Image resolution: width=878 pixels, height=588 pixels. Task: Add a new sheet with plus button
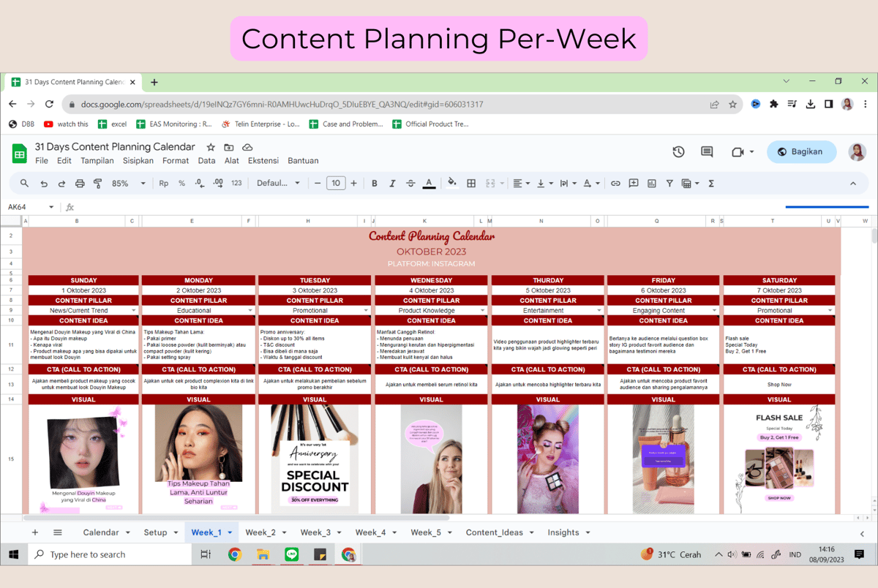point(34,532)
